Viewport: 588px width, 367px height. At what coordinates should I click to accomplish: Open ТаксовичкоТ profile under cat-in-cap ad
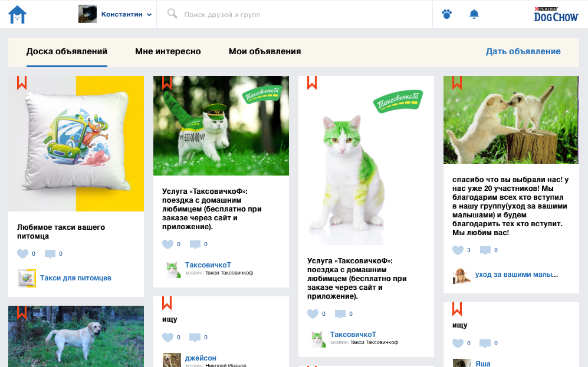click(x=208, y=264)
